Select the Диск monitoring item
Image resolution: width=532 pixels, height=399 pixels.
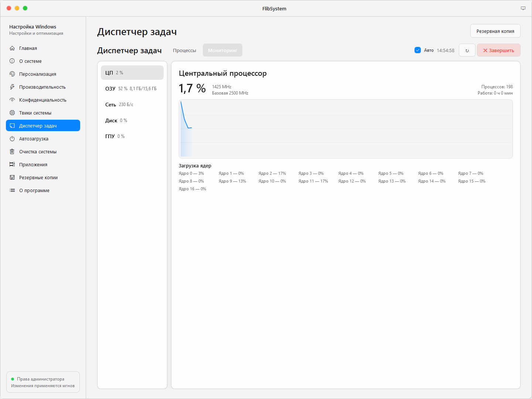(132, 120)
